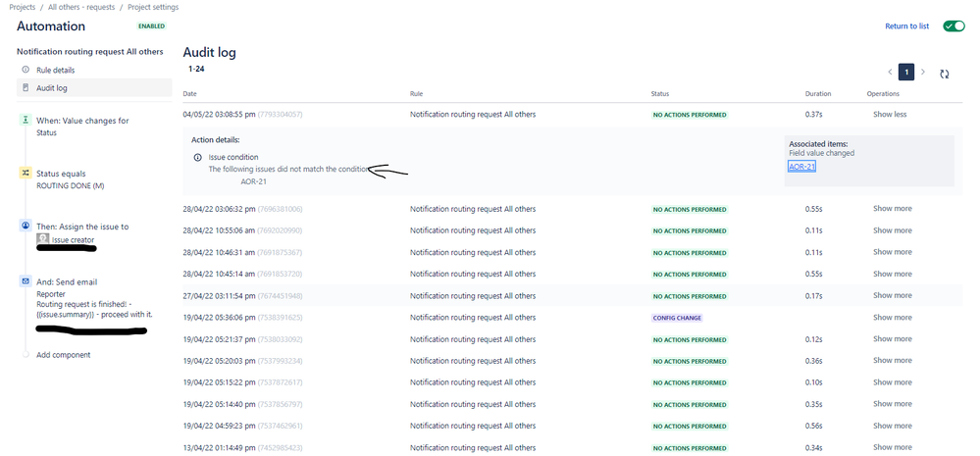Click the trigger icon for Value changes

tap(26, 120)
